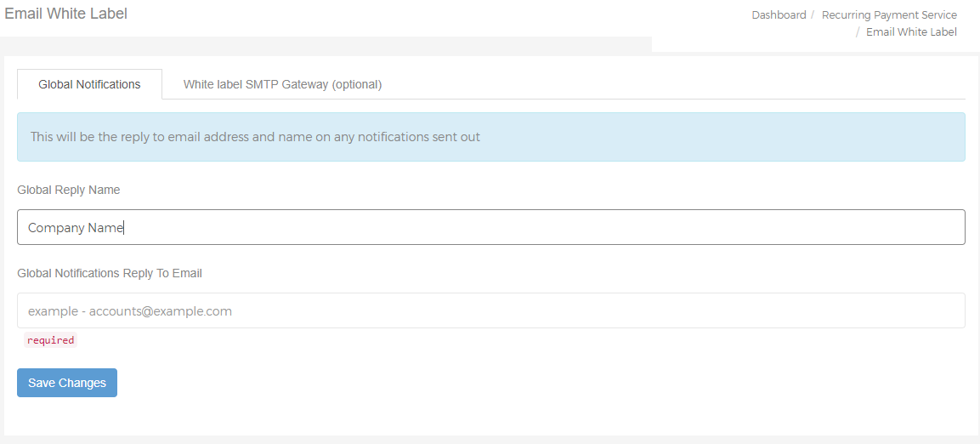Viewport: 980px width, 444px height.
Task: Click the blue reply-to information banner
Action: (x=490, y=137)
